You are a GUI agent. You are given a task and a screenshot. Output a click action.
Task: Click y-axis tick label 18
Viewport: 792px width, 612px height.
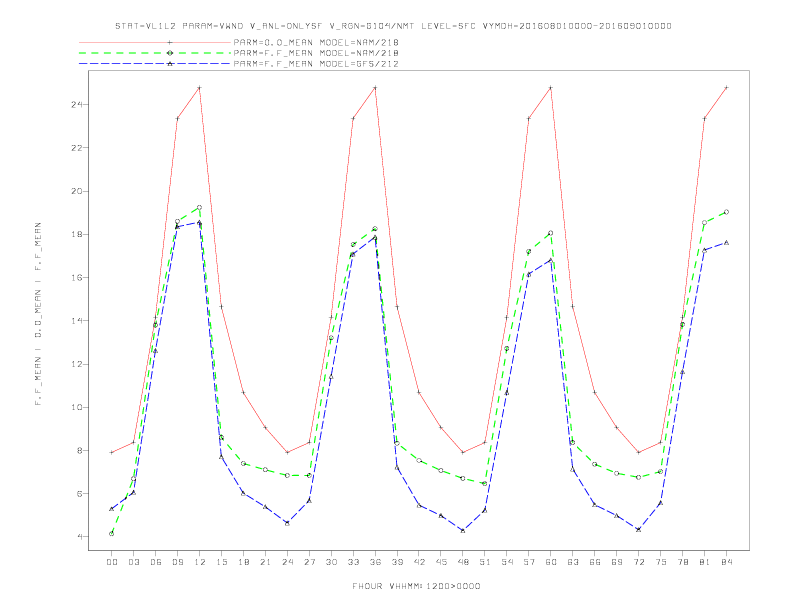pos(77,234)
